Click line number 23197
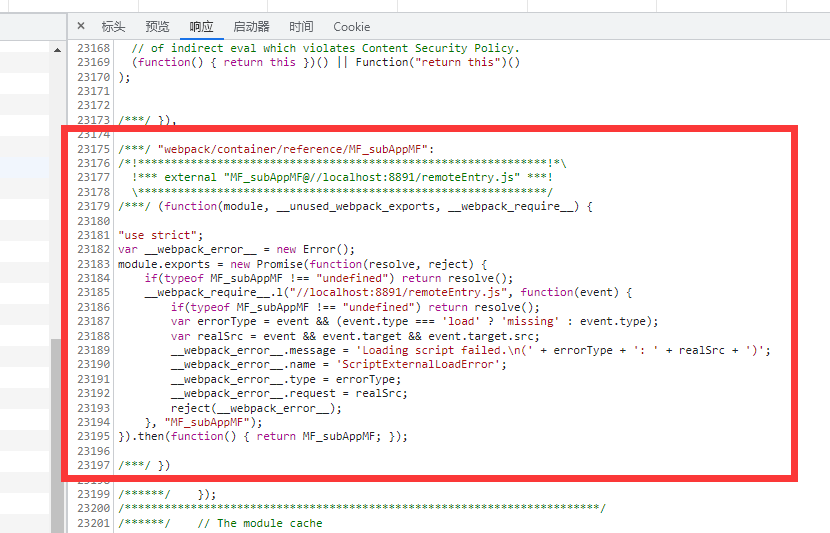This screenshot has height=533, width=830. click(94, 465)
